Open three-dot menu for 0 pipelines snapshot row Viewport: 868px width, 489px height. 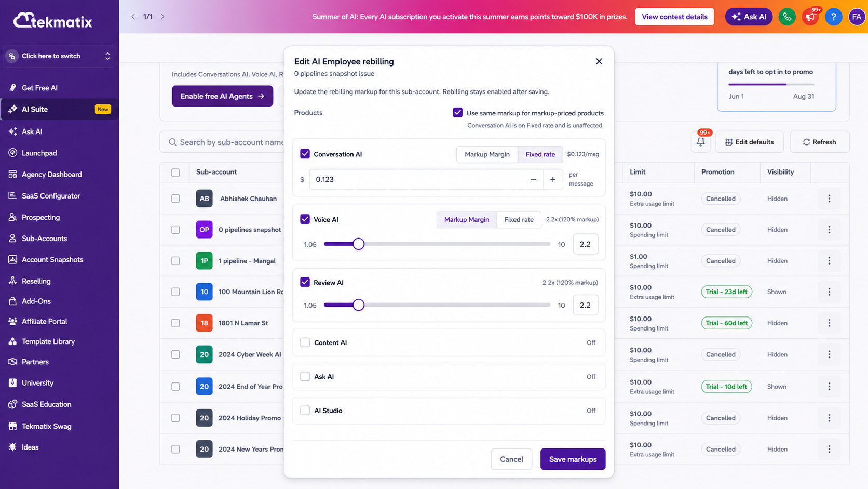(x=829, y=230)
